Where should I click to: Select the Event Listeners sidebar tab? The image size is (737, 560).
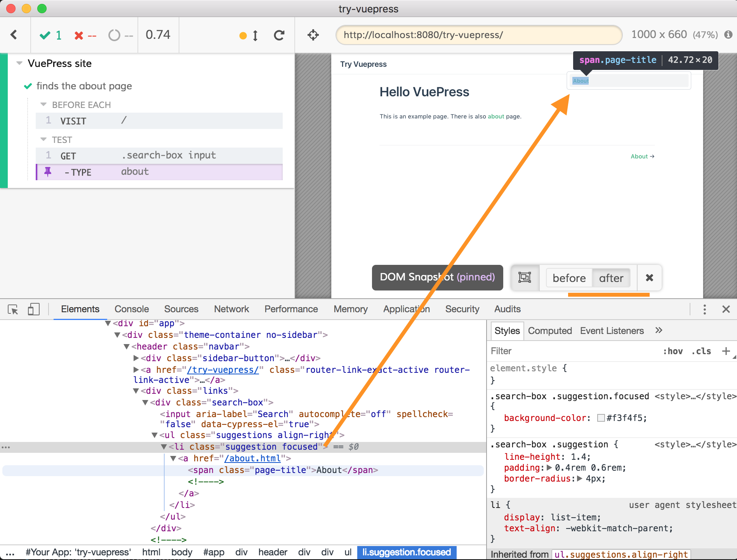612,331
